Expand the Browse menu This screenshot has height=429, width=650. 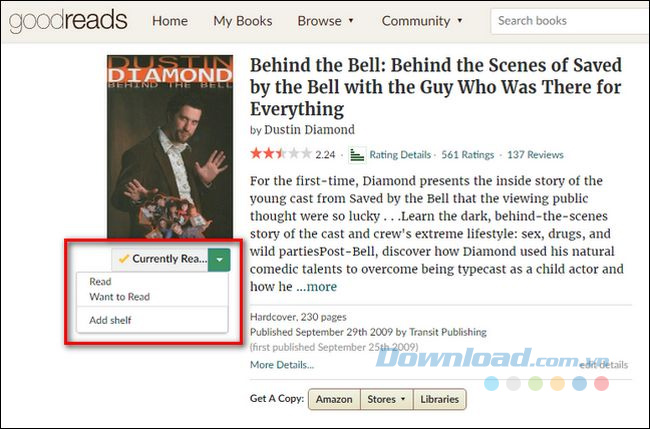click(x=325, y=21)
